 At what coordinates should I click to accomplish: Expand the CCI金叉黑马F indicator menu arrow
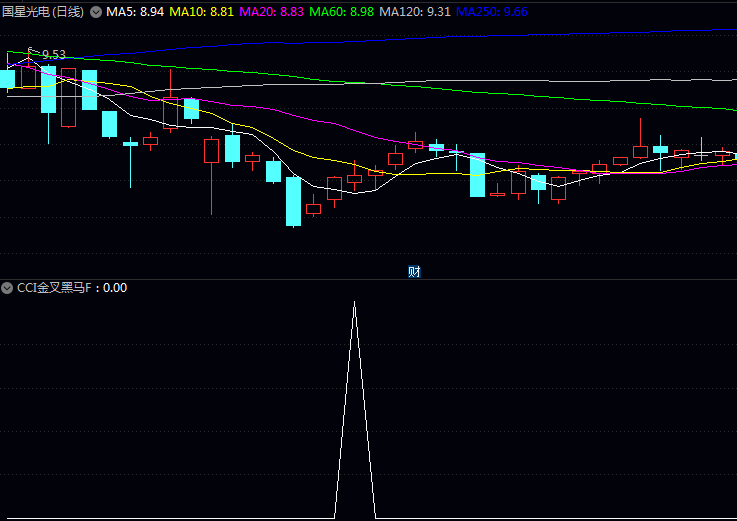point(7,288)
